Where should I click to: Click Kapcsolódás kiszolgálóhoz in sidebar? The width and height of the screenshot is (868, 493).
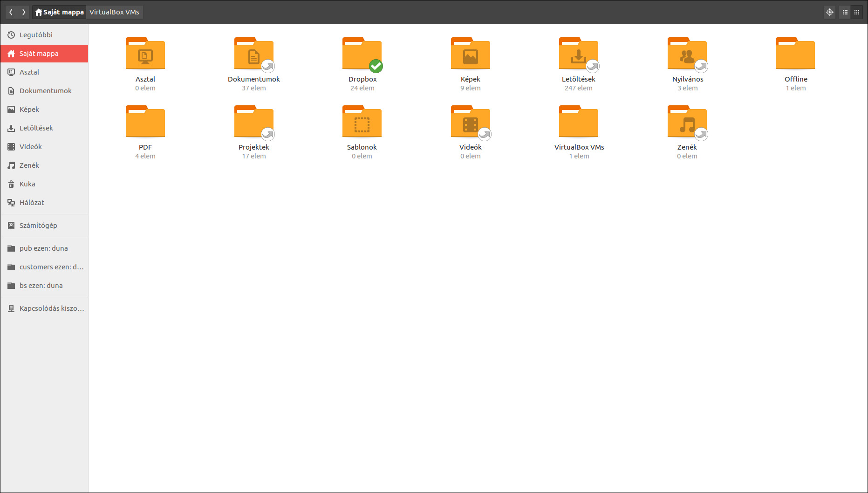click(44, 308)
